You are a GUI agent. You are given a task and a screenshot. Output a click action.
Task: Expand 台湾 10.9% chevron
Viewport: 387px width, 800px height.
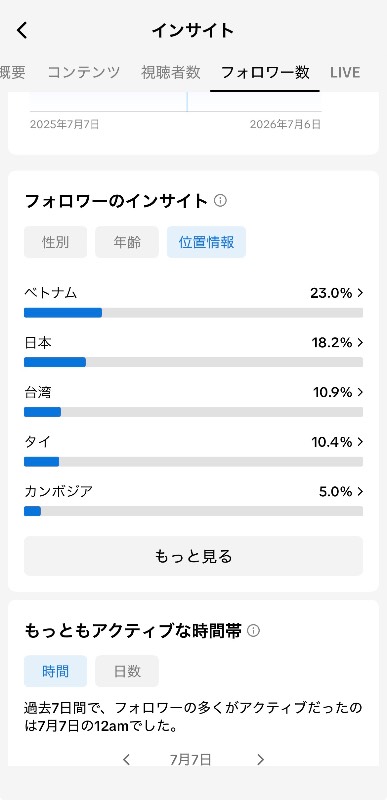(360, 392)
